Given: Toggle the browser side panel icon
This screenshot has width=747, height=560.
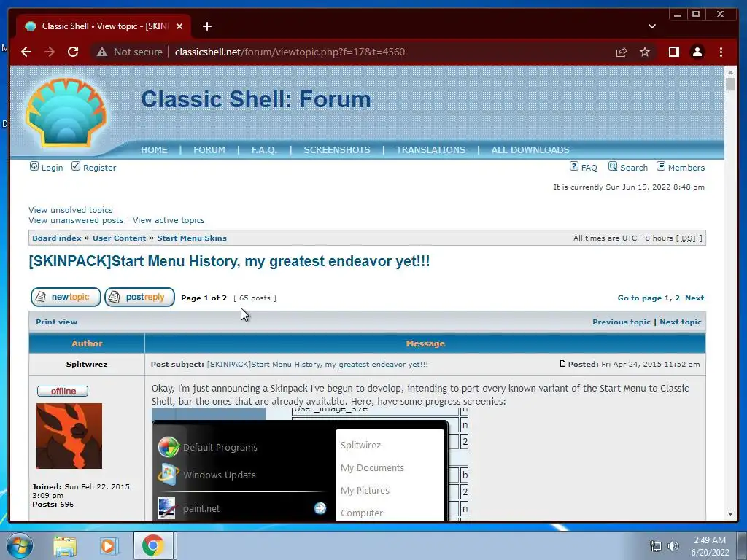Looking at the screenshot, I should coord(673,52).
